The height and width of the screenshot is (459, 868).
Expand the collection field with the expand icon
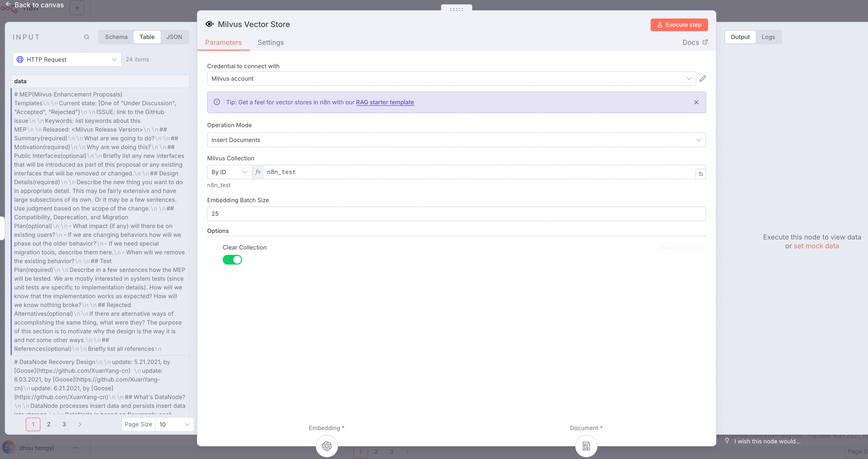pyautogui.click(x=701, y=173)
